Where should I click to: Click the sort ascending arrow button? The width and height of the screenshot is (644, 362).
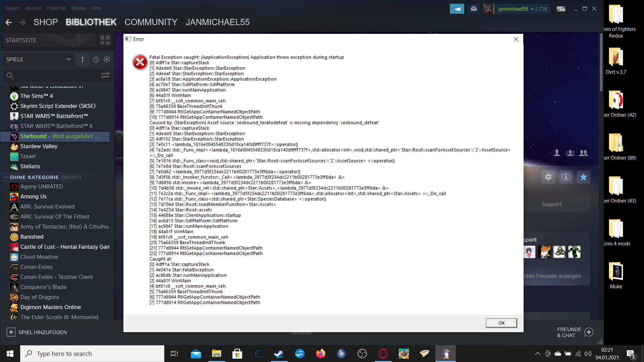(83, 60)
